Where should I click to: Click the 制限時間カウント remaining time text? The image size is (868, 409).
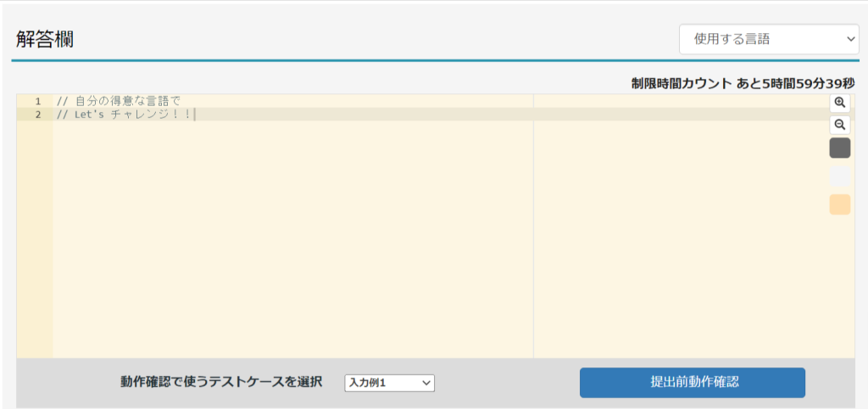743,83
